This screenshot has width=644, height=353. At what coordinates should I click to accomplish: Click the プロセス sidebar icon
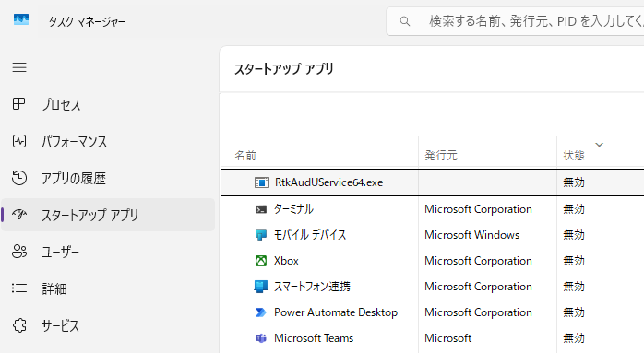tap(18, 104)
